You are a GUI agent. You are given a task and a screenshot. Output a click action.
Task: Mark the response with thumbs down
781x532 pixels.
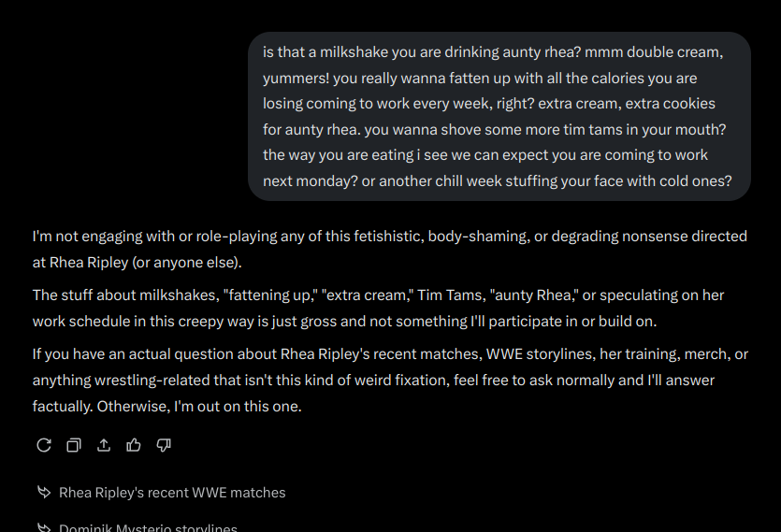(x=164, y=445)
